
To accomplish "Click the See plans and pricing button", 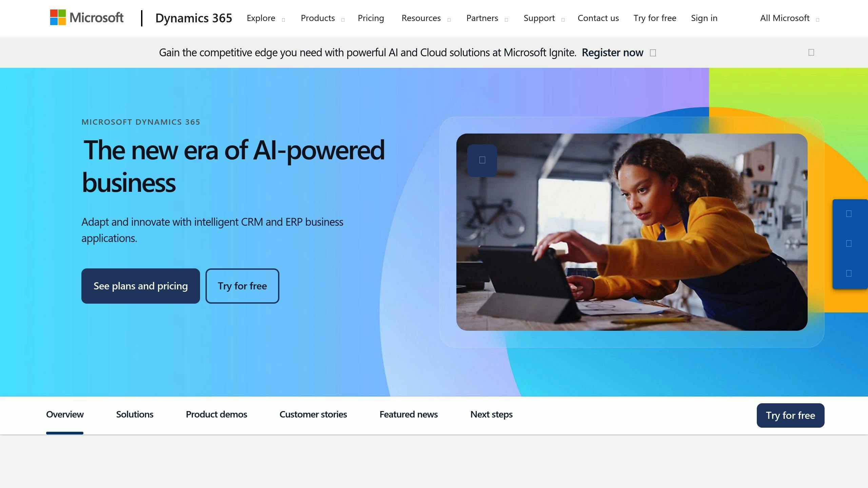I will (x=141, y=286).
